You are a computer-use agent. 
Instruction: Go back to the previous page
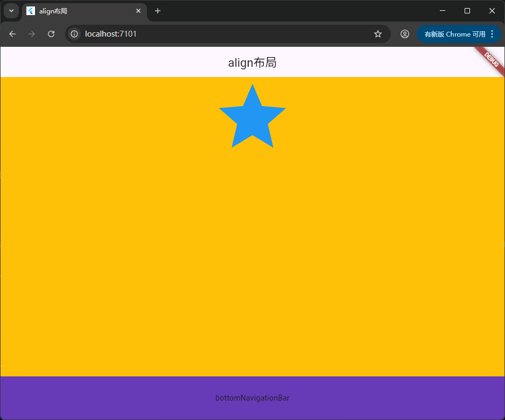pyautogui.click(x=12, y=34)
